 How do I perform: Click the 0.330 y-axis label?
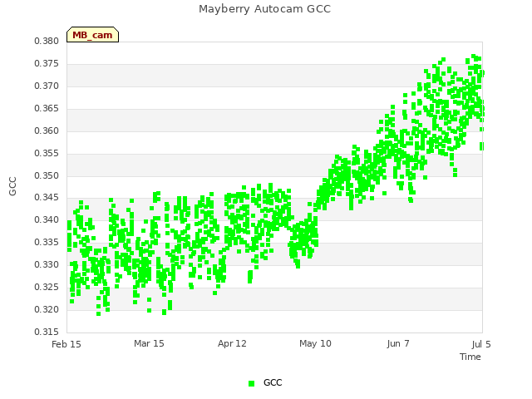point(47,264)
